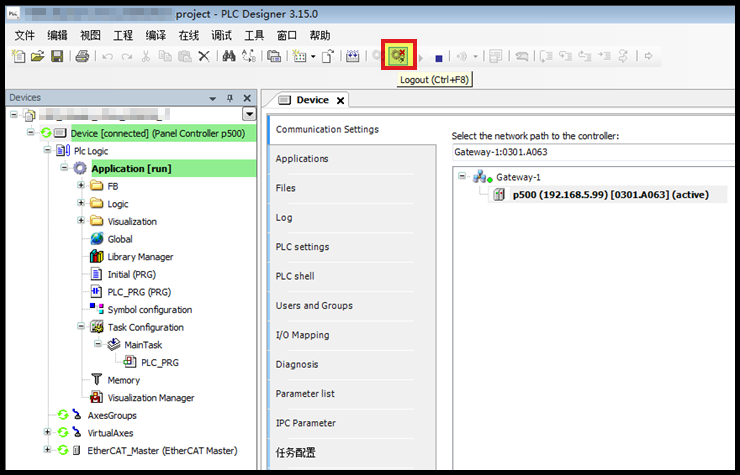The width and height of the screenshot is (740, 475).
Task: Open the Devices panel header dropdown arrow
Action: click(213, 99)
